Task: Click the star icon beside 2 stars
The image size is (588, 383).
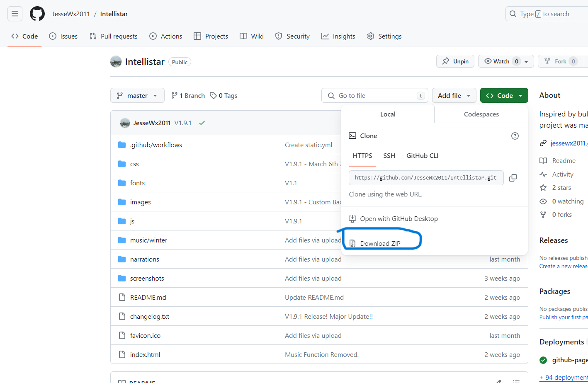Action: tap(543, 188)
